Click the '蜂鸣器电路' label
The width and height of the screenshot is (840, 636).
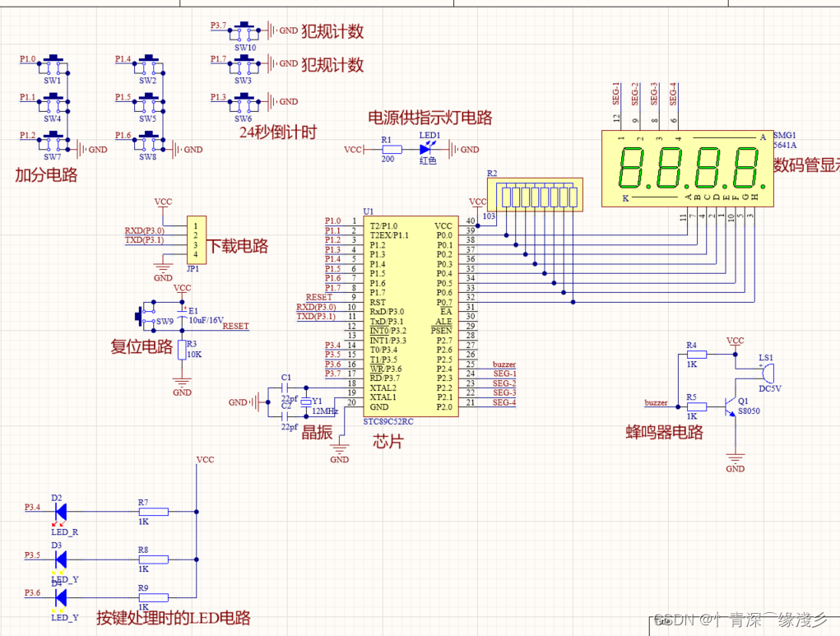pos(664,433)
